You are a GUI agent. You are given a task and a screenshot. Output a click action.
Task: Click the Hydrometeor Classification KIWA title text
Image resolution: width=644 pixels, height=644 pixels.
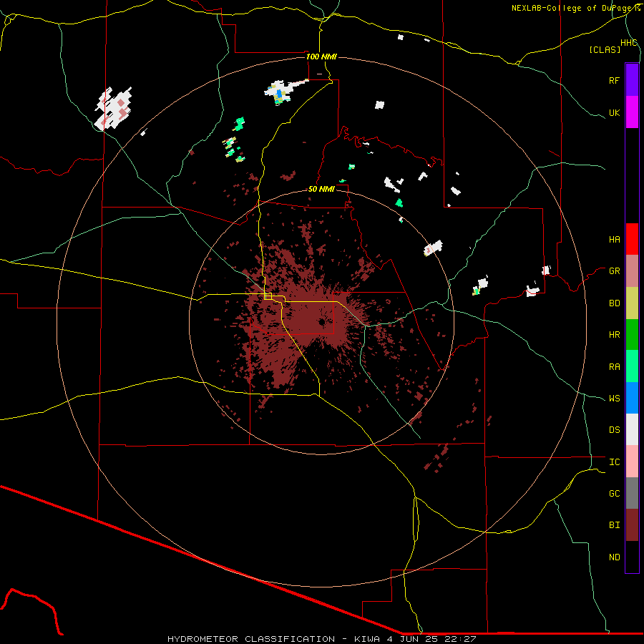click(x=321, y=639)
